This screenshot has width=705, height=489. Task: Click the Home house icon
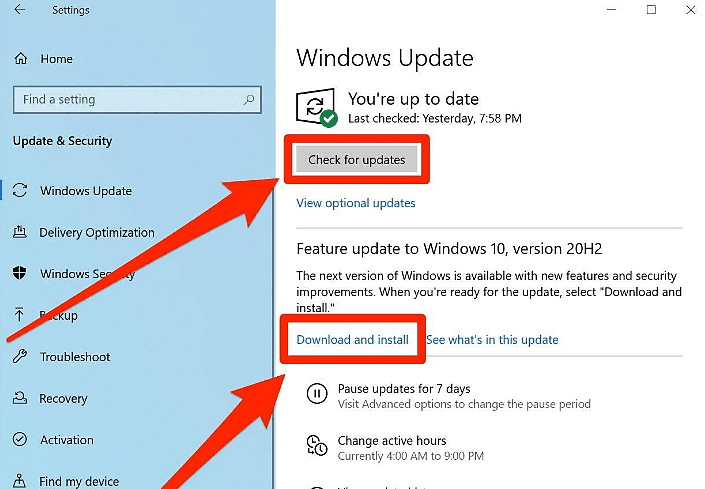[x=21, y=58]
